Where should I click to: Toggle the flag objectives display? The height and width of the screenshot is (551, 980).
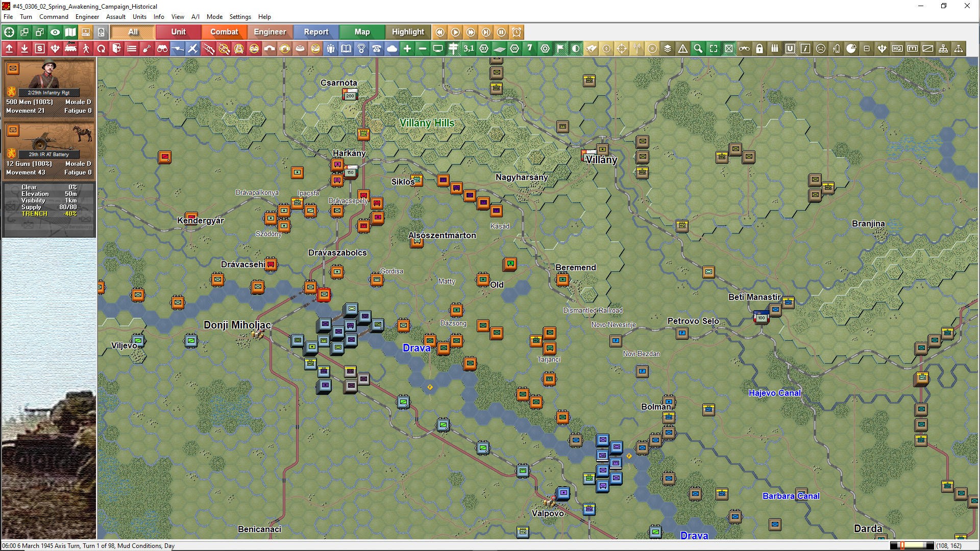[560, 48]
